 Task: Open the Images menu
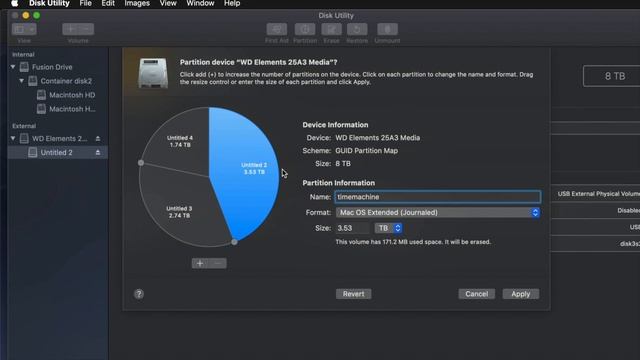tap(137, 4)
